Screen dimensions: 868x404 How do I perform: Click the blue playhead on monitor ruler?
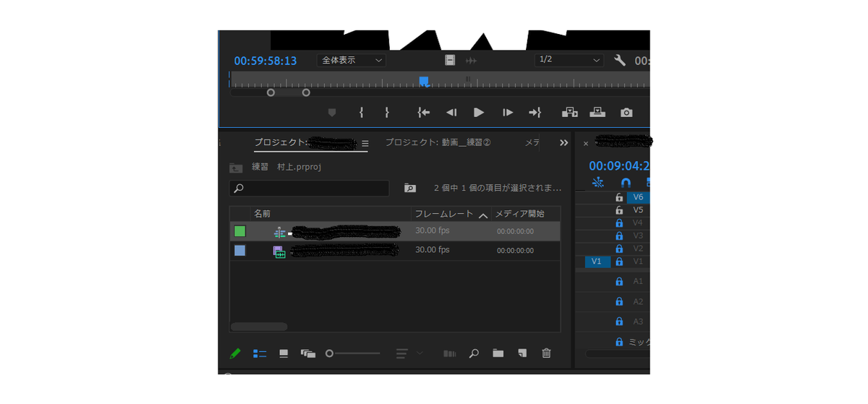coord(424,81)
